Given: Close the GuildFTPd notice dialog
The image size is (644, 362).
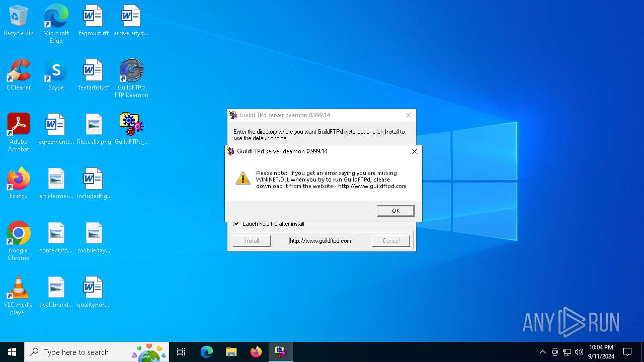Looking at the screenshot, I should (415, 151).
